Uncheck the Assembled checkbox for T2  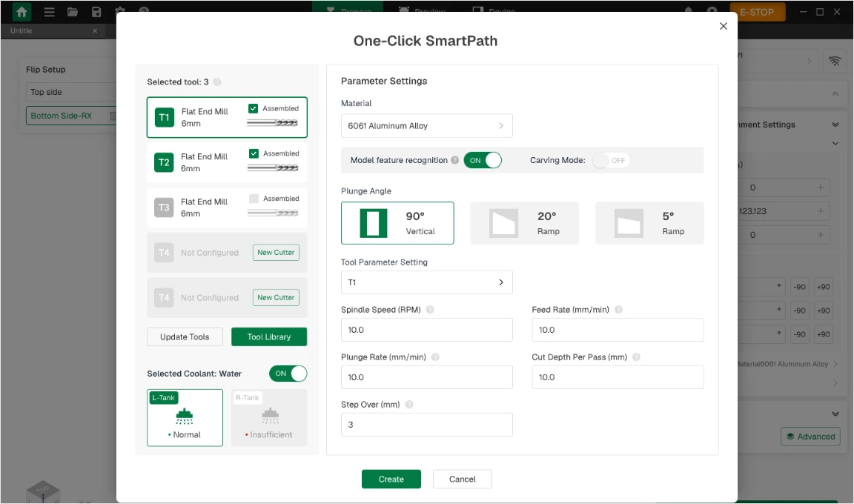point(254,153)
